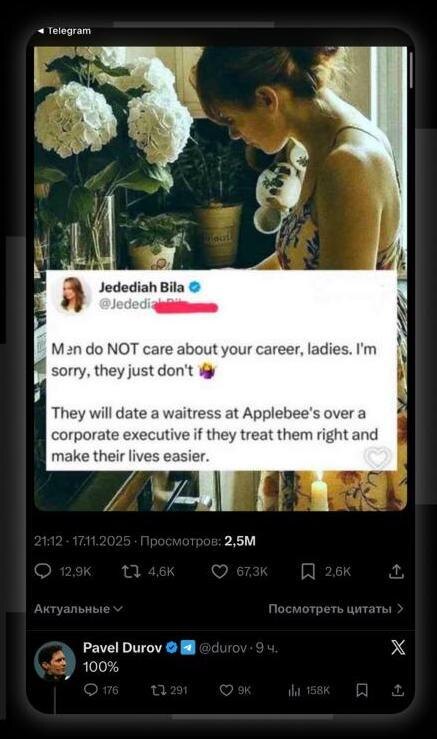Screen dimensions: 437x739
Task: View analytics of Durov's reply showing 158K
Action: (x=294, y=690)
